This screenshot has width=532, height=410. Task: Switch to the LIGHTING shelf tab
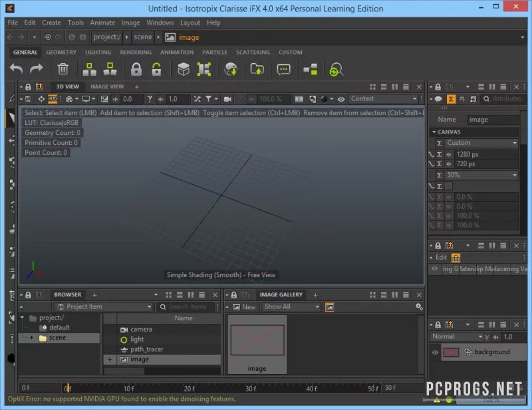[98, 52]
